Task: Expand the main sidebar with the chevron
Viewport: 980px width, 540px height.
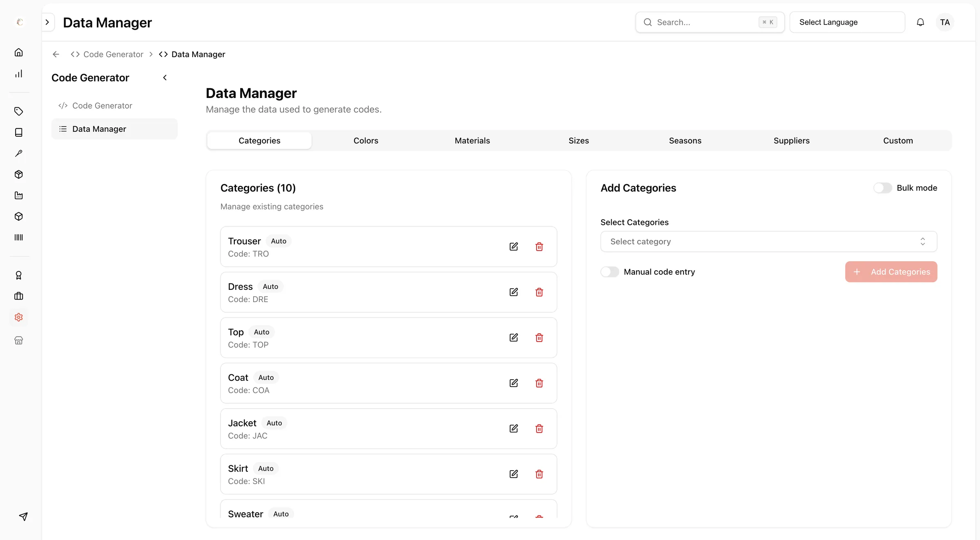Action: coord(47,22)
